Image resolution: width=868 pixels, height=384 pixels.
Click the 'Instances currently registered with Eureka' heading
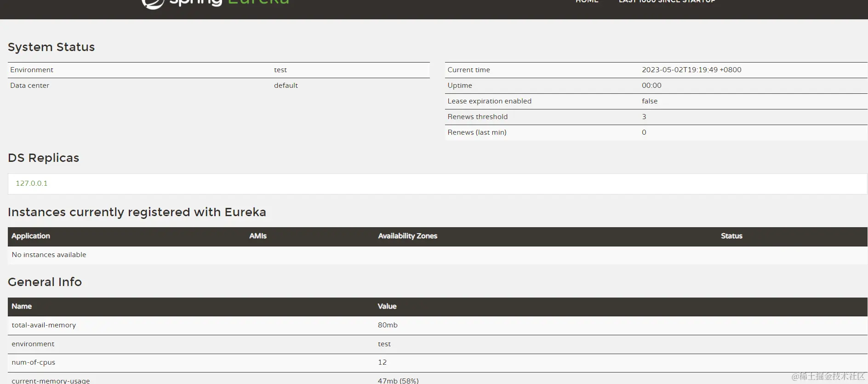click(x=137, y=212)
